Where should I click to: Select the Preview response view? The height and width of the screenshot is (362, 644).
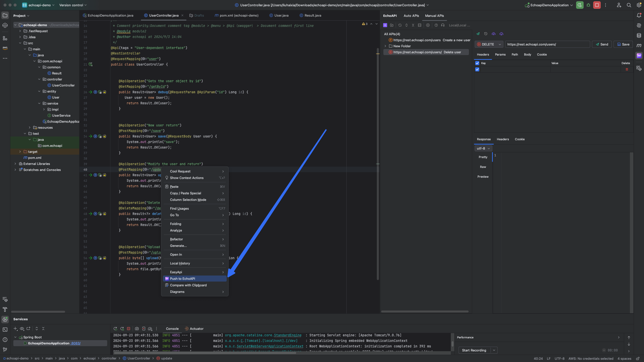coord(483,177)
